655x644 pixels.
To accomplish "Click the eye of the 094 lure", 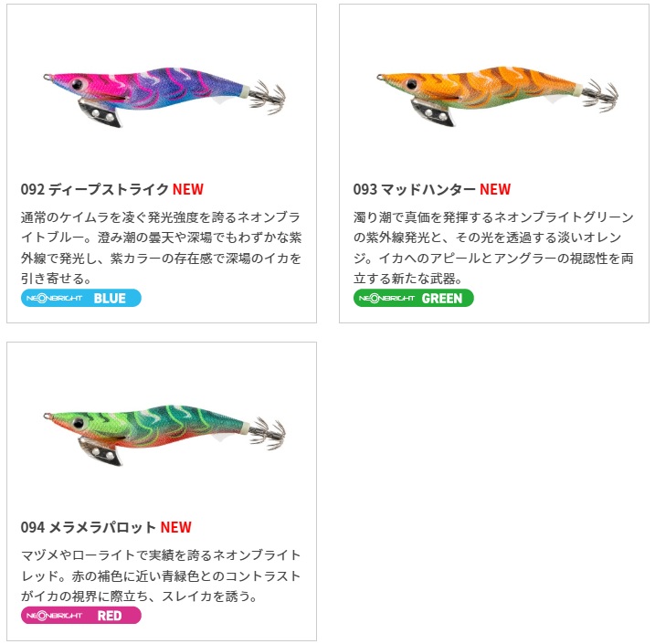I will coord(79,424).
